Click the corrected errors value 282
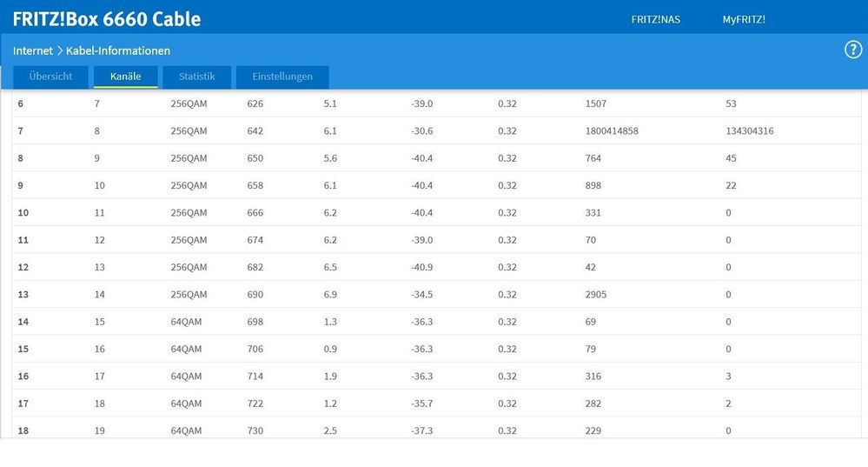This screenshot has width=868, height=467. coord(593,404)
